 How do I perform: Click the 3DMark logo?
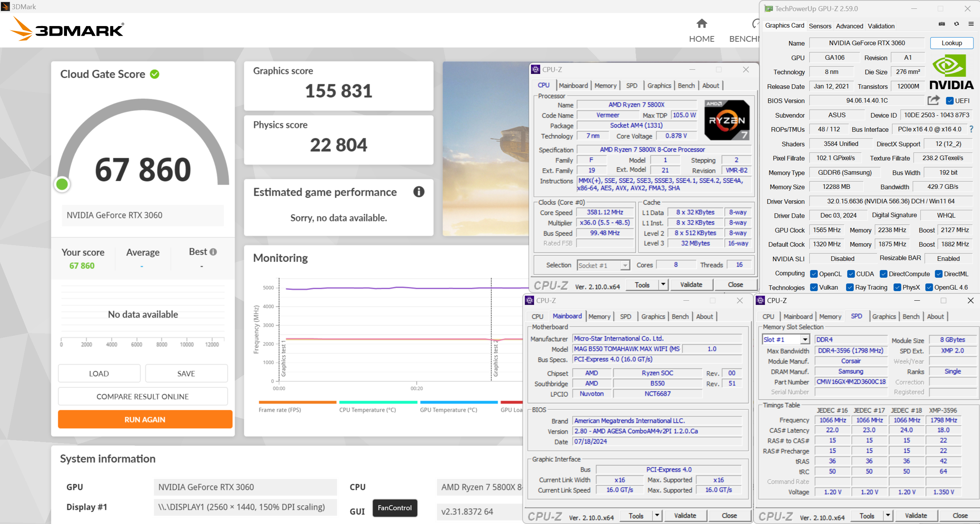(67, 29)
